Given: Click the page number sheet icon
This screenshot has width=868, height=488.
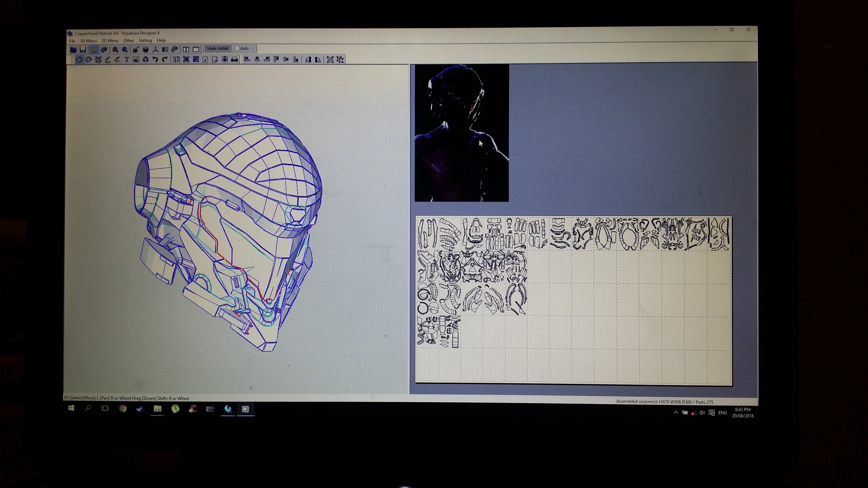Looking at the screenshot, I should (205, 60).
